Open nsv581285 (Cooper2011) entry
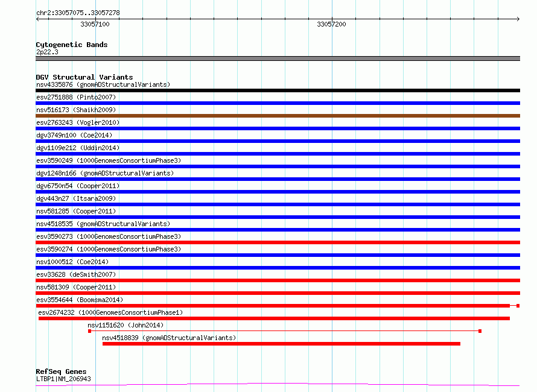 [76, 211]
